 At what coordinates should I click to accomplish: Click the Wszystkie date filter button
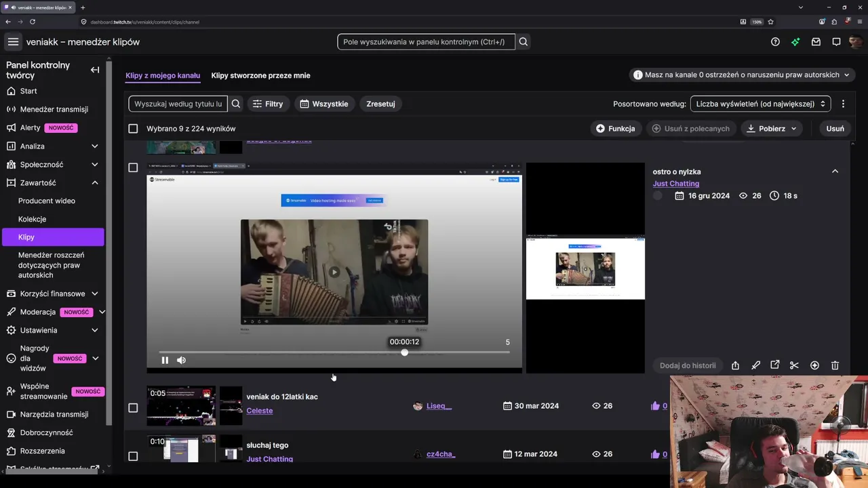324,104
